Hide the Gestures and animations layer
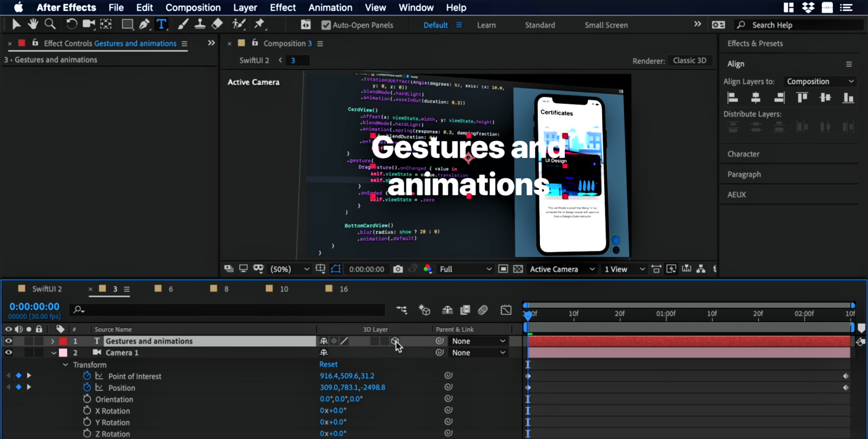Viewport: 868px width, 439px height. (9, 341)
